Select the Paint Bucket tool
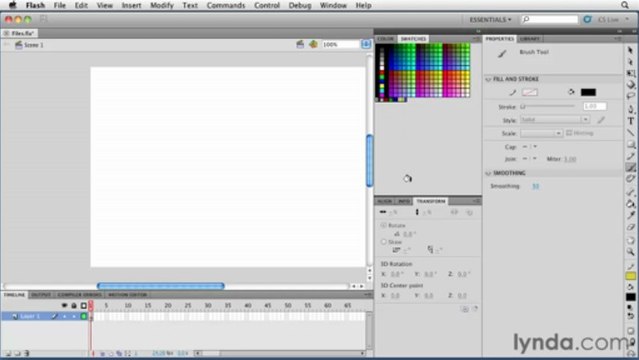The height and width of the screenshot is (360, 639). 630,203
